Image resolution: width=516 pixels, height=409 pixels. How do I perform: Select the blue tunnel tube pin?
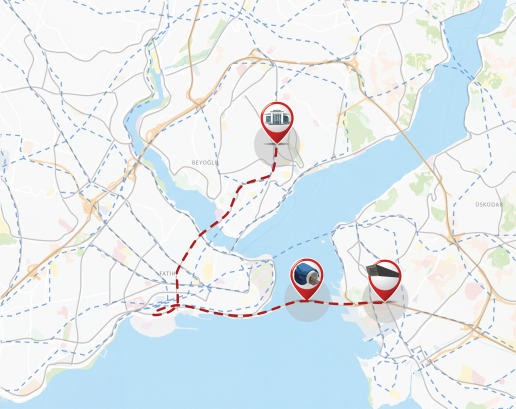click(x=306, y=279)
